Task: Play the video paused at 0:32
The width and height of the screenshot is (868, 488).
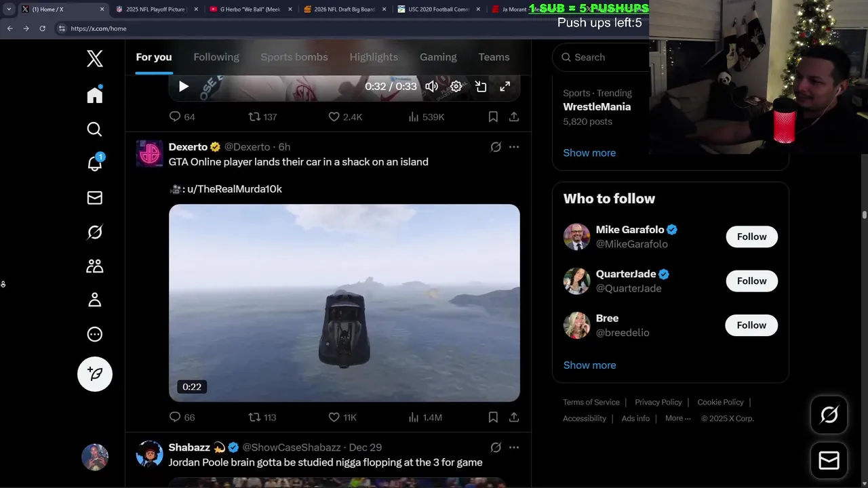Action: (184, 87)
